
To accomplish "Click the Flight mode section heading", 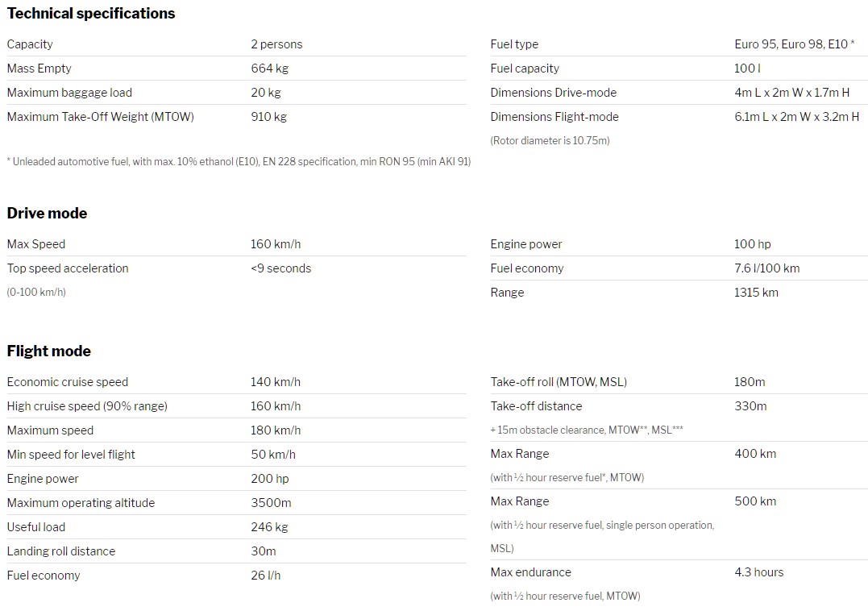I will (49, 351).
